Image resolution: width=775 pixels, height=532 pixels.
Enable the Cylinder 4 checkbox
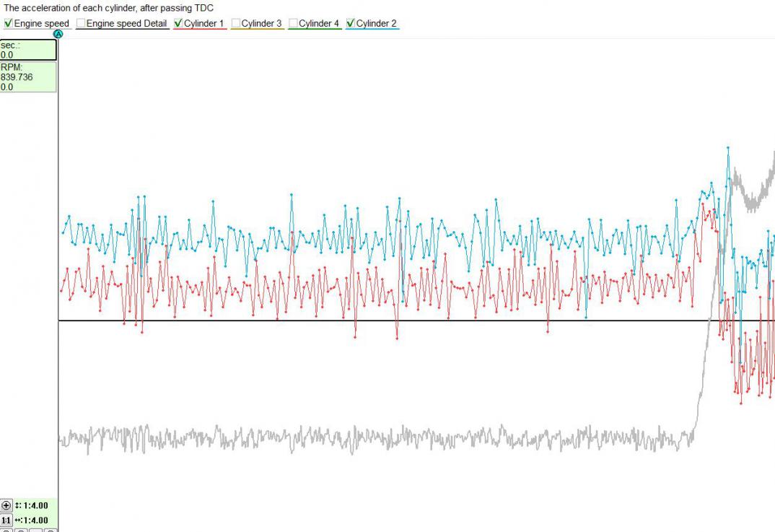(293, 23)
